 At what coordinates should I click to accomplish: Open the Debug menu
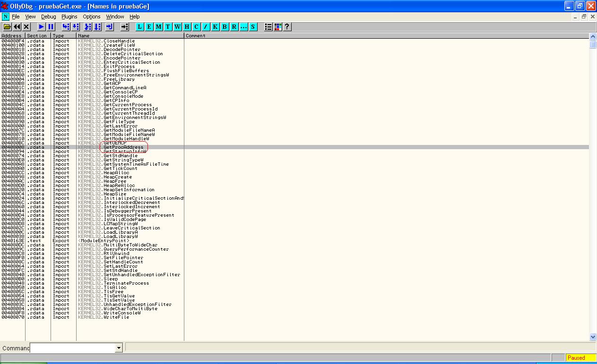point(48,17)
